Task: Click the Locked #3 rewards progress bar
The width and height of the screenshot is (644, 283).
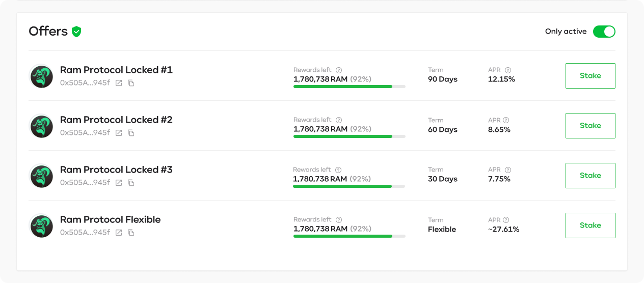Action: point(349,186)
